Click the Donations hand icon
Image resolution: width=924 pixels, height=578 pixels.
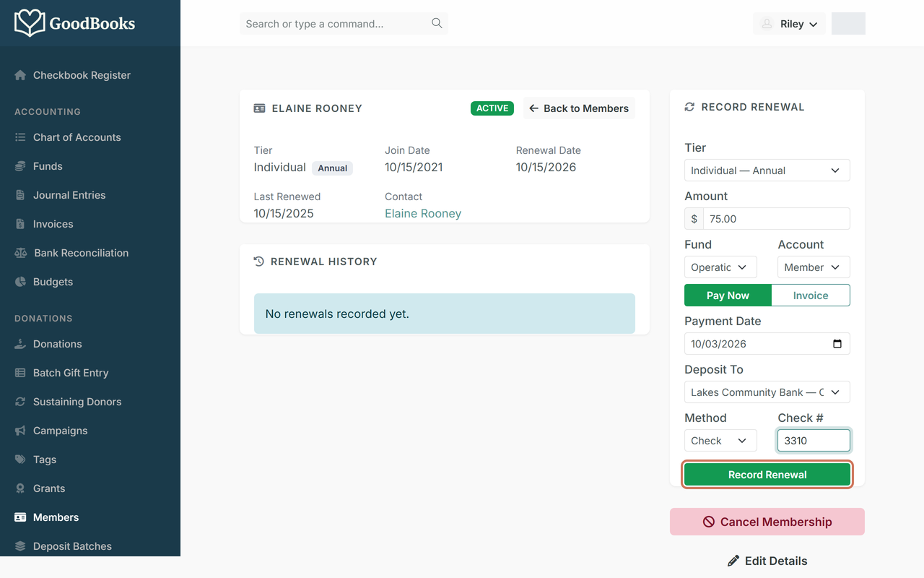click(x=20, y=344)
